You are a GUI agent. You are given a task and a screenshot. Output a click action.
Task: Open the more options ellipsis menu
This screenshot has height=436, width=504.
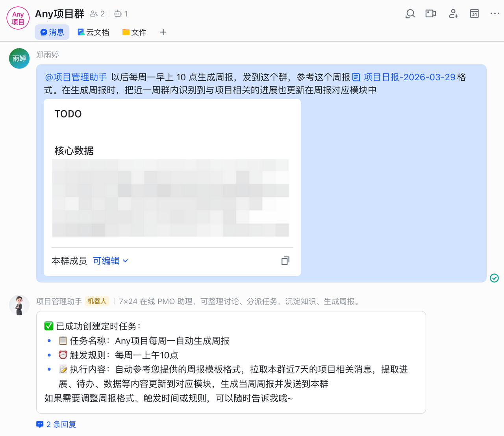click(x=495, y=14)
